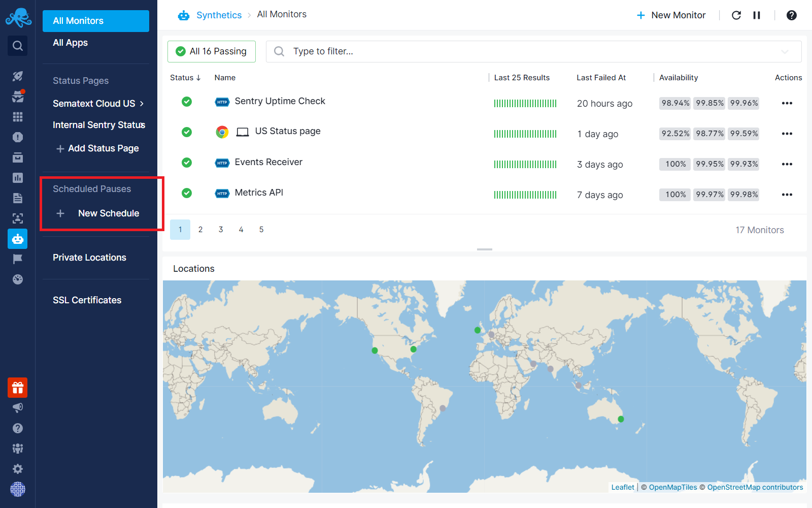
Task: Click Add Status Page
Action: 97,148
